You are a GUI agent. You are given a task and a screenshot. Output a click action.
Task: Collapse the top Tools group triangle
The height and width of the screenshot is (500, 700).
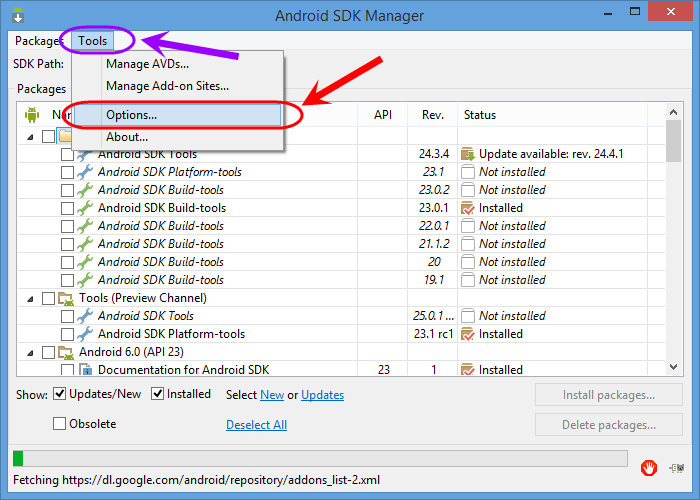30,137
